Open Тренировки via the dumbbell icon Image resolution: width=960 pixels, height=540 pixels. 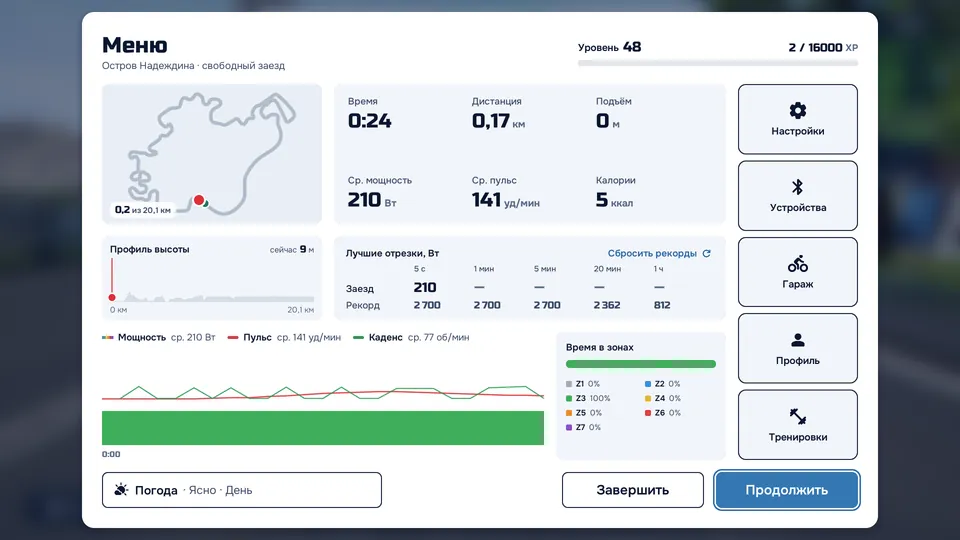point(797,416)
